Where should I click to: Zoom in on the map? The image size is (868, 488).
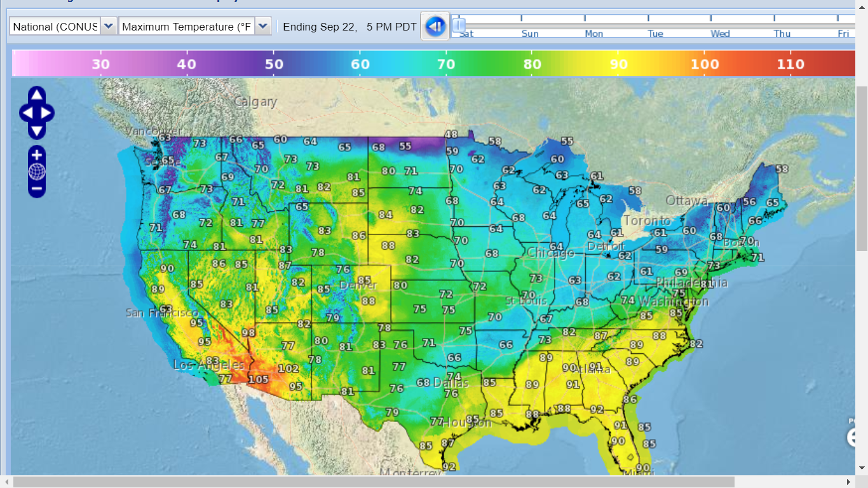[x=37, y=154]
